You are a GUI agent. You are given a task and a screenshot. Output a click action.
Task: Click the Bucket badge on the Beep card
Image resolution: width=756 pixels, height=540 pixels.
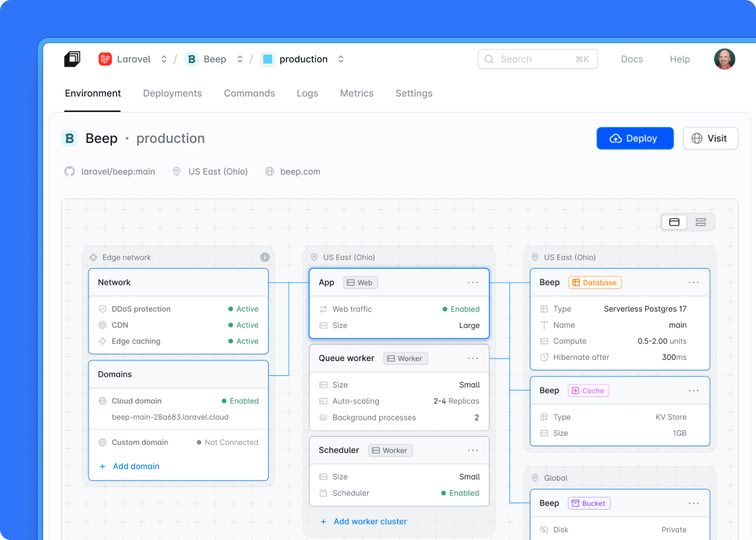pyautogui.click(x=589, y=503)
